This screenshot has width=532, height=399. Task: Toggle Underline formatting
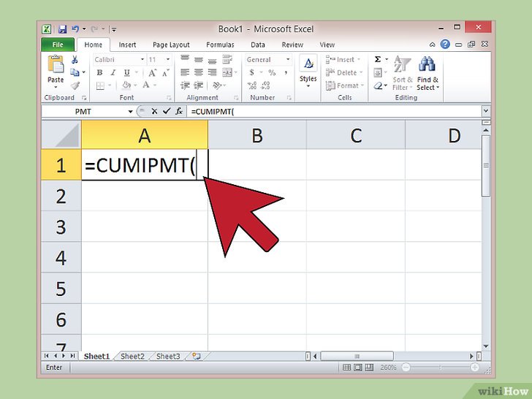126,72
